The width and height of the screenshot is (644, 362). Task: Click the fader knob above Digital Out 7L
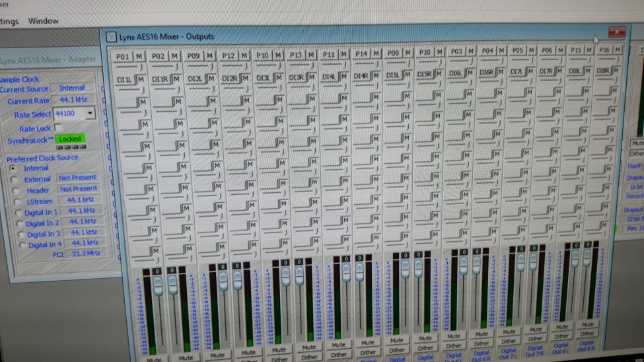click(x=520, y=262)
